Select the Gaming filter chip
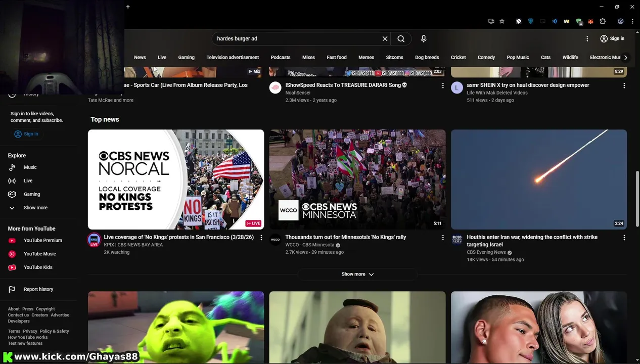This screenshot has height=364, width=640. tap(186, 57)
